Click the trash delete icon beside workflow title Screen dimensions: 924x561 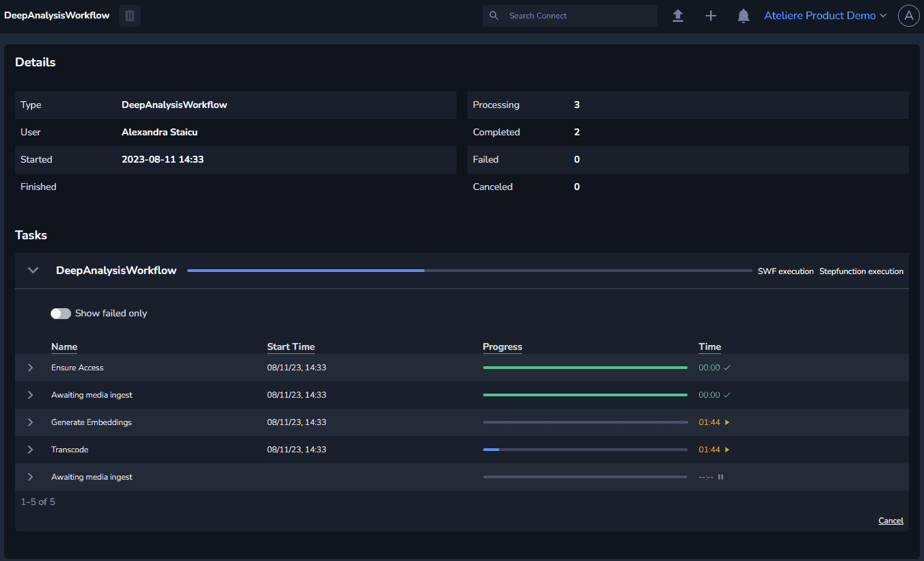[x=129, y=16]
